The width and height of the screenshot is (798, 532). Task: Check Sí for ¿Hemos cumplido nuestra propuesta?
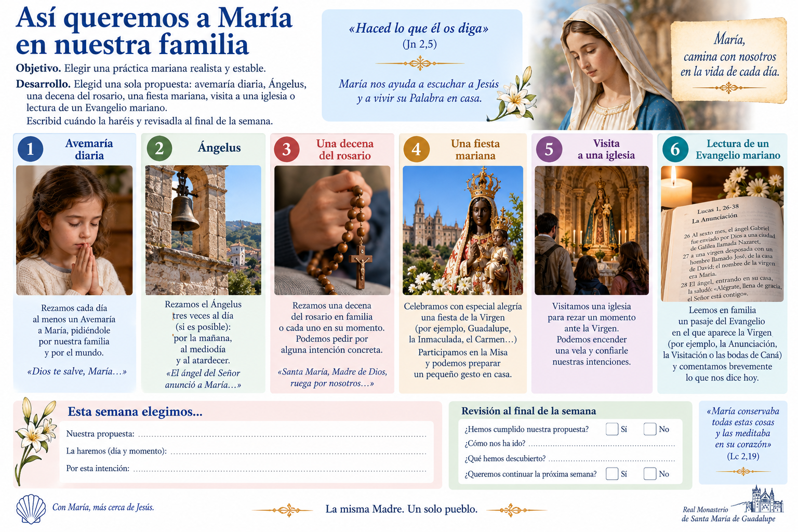pyautogui.click(x=612, y=429)
